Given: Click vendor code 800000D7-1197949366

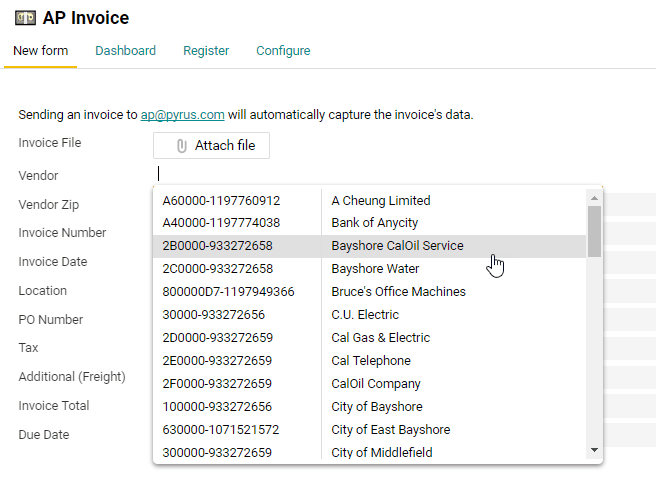Looking at the screenshot, I should (228, 292).
